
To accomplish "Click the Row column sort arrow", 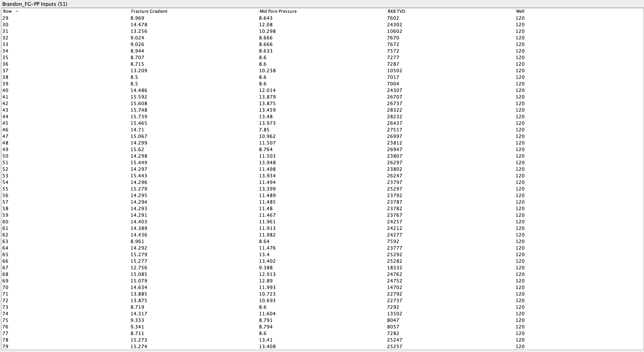I will pyautogui.click(x=17, y=11).
